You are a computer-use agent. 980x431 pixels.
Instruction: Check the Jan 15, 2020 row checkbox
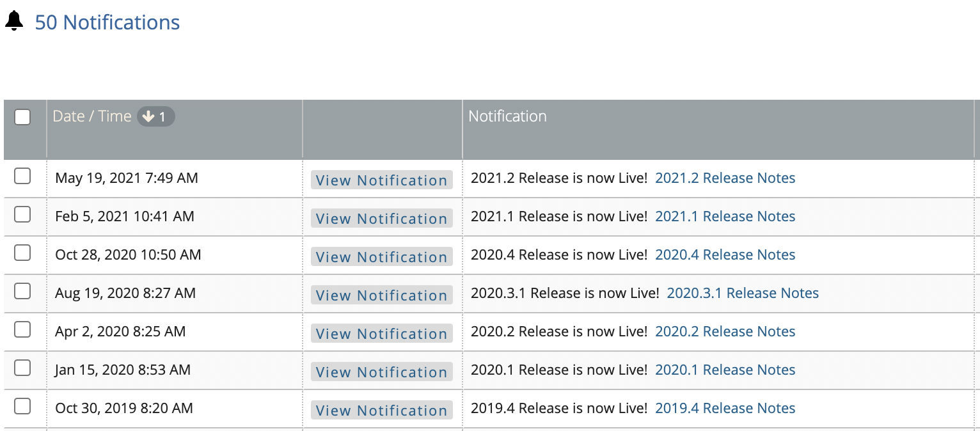coord(22,368)
